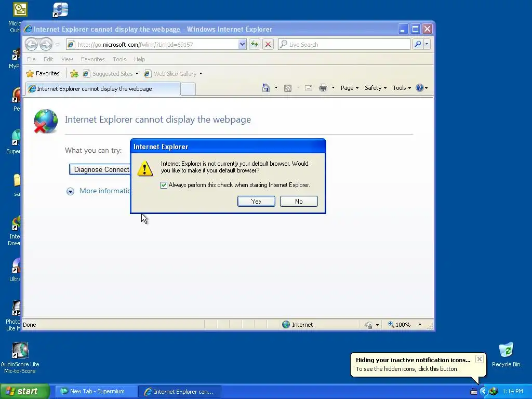Open the Page command menu
The height and width of the screenshot is (399, 532).
(350, 88)
